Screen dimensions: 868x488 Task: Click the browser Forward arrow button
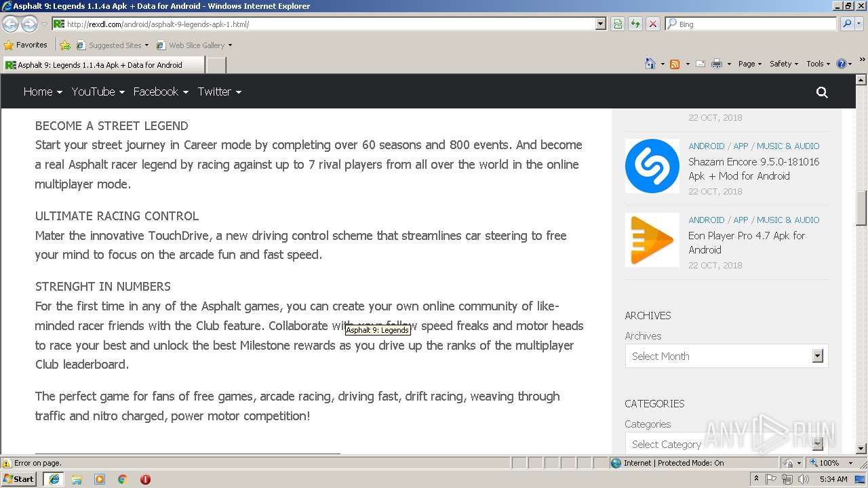click(x=29, y=24)
